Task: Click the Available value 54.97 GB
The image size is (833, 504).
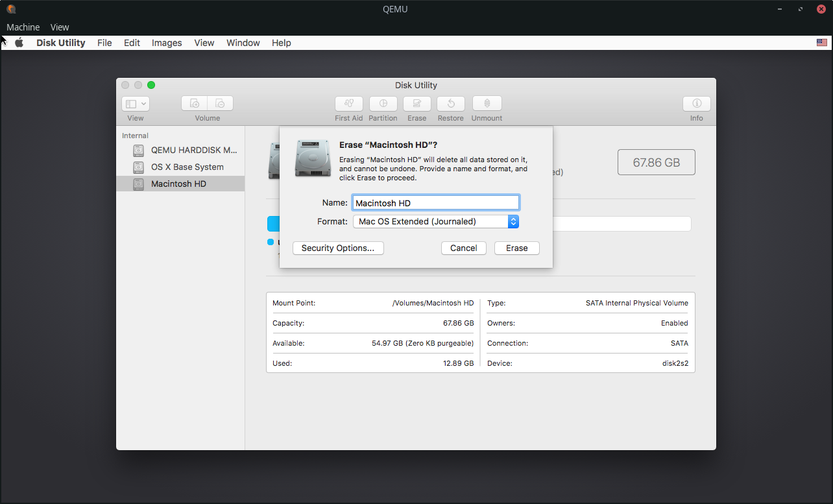Action: 422,343
